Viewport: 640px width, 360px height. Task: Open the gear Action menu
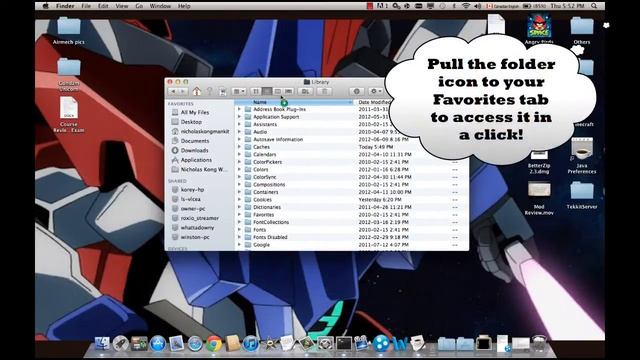(376, 91)
